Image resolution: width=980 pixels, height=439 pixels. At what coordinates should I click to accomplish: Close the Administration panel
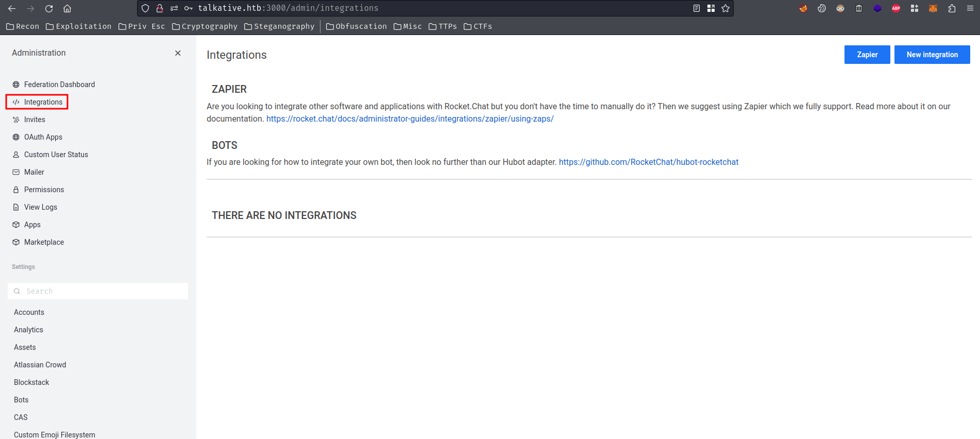point(178,53)
